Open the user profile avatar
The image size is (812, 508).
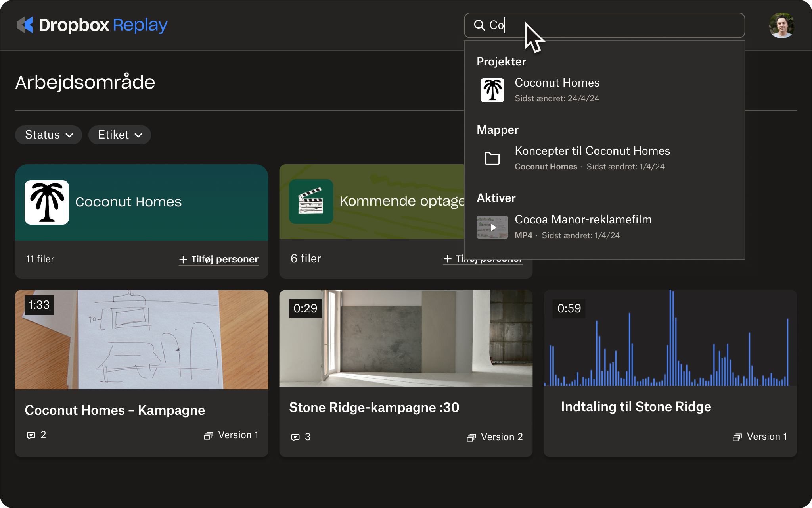tap(781, 25)
